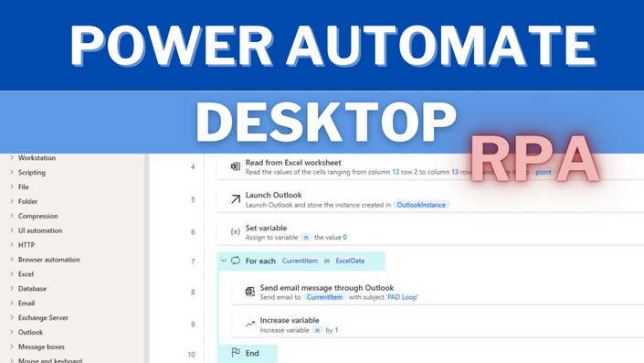This screenshot has width=644, height=363.
Task: Expand the Workstation actions group
Action: [12, 158]
